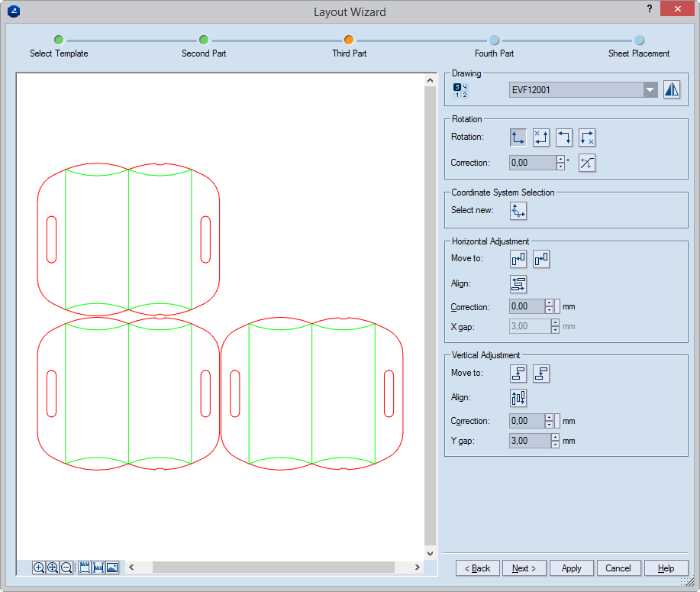Click the Apply button
The image size is (700, 592).
571,568
